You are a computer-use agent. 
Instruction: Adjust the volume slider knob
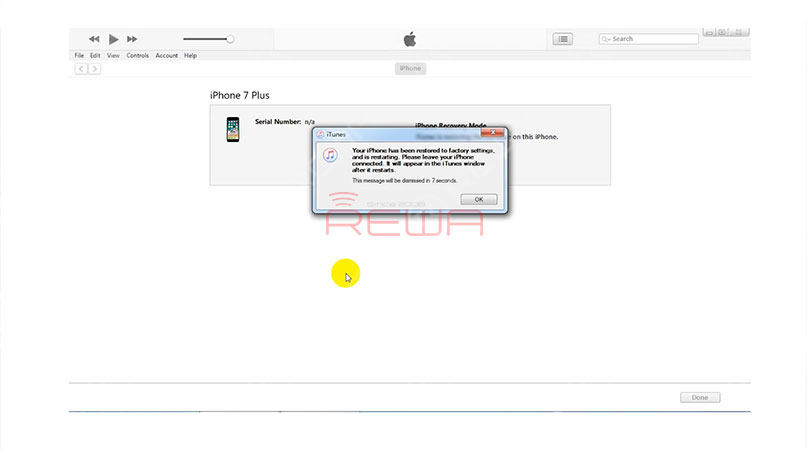pos(230,39)
